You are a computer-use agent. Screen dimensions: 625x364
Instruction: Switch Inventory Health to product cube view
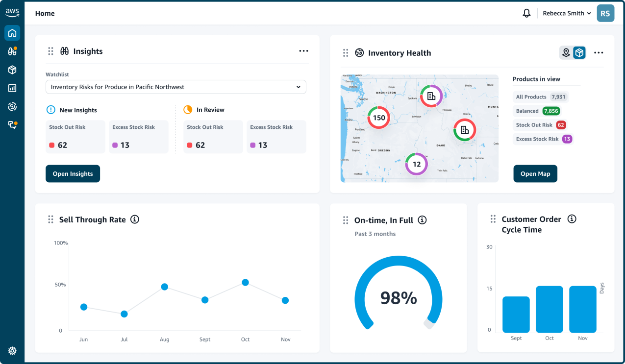(579, 53)
